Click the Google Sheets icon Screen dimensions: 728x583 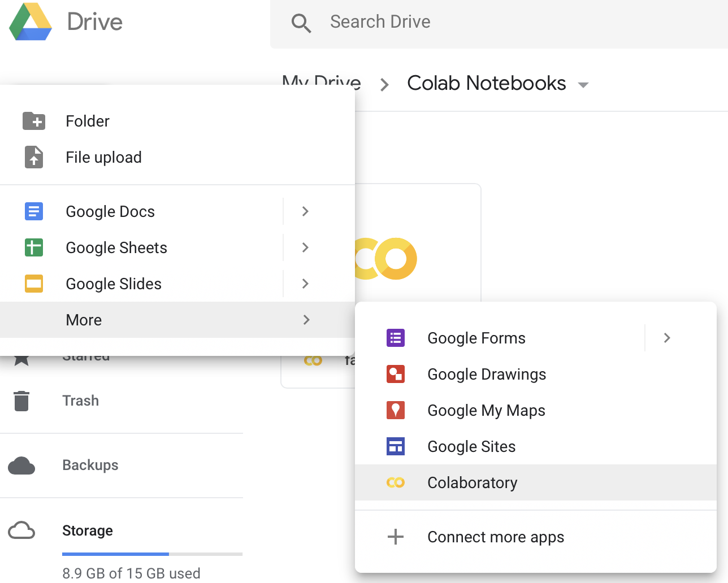pyautogui.click(x=34, y=247)
